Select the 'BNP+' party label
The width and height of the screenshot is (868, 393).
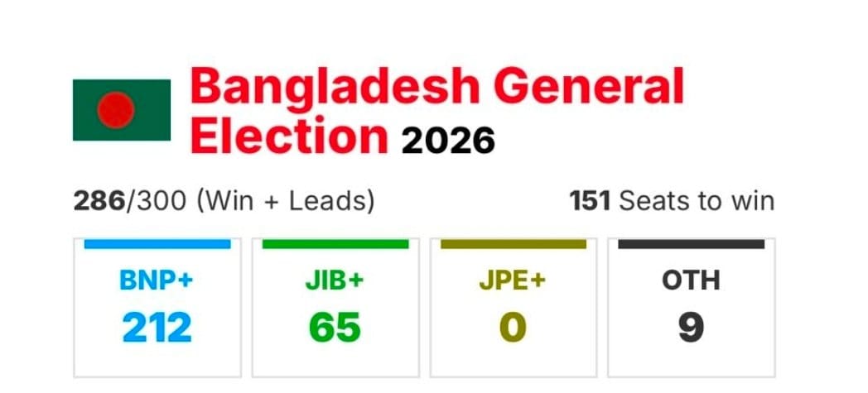157,280
